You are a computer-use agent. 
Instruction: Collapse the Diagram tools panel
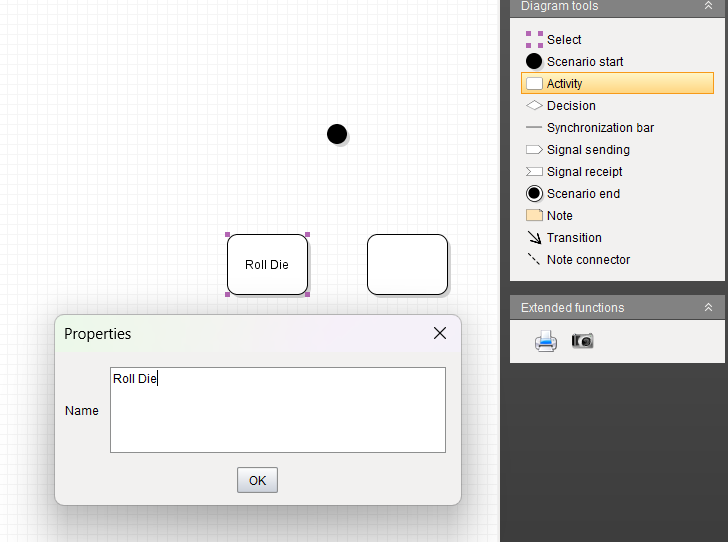pos(708,6)
